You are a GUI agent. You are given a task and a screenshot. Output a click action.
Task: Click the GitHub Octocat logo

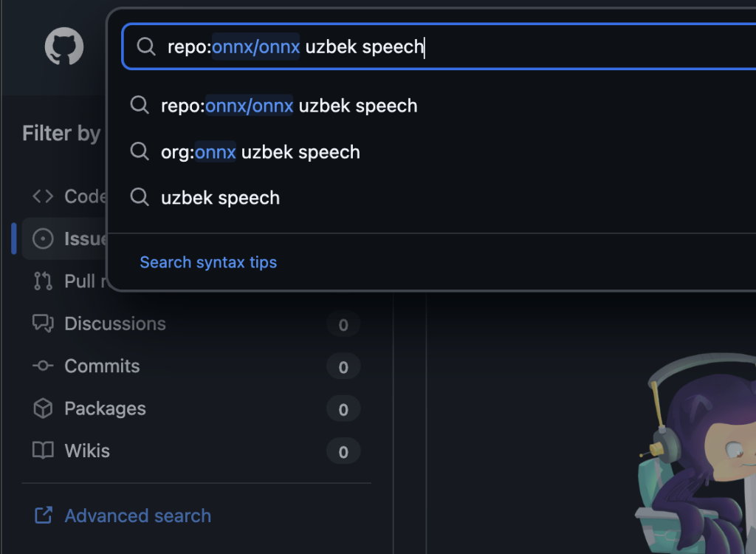[64, 48]
